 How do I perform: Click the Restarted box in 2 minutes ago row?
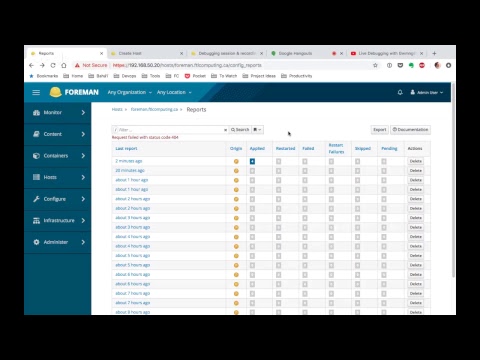pos(279,161)
